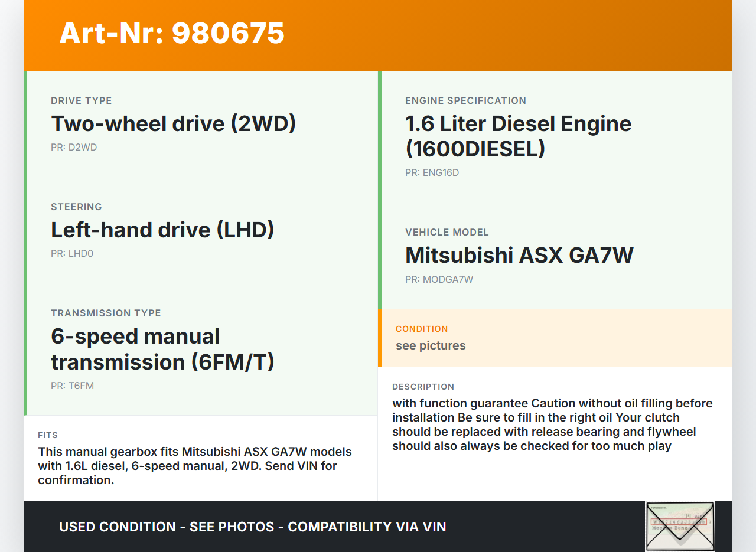Click the ENGINE SPECIFICATION label
The image size is (756, 552).
(x=465, y=101)
